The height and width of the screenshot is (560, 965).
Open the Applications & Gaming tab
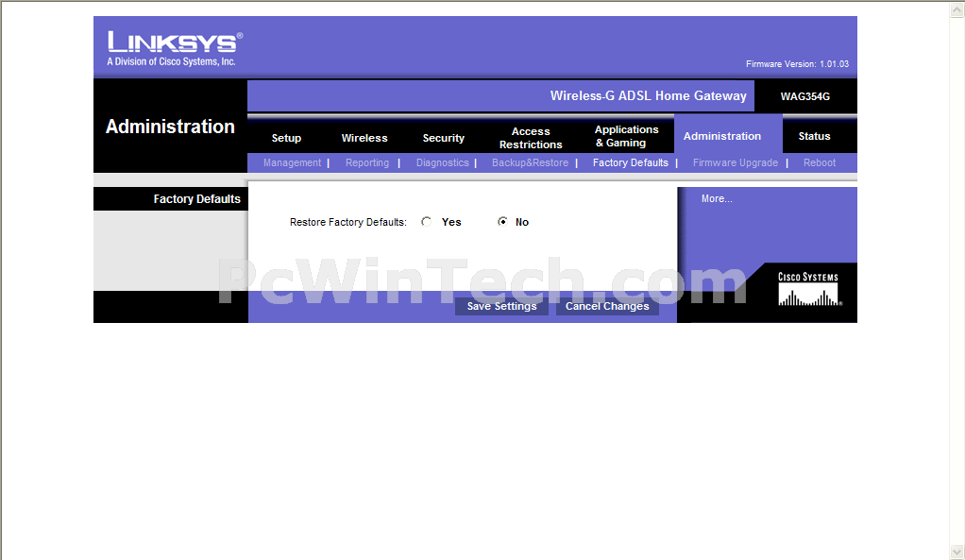(x=627, y=136)
